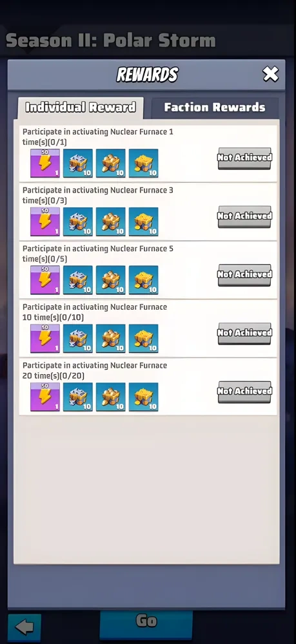Tap gold coin crate in Furnace 5 reward row

[143, 280]
